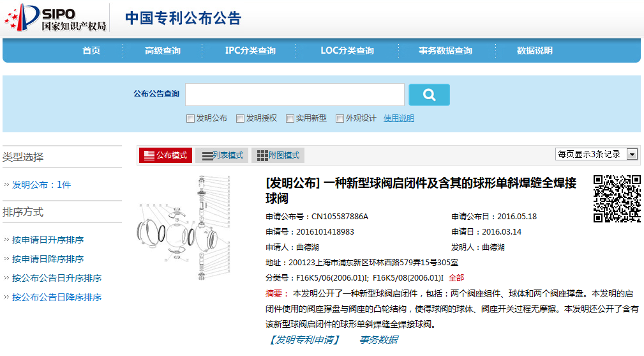The width and height of the screenshot is (644, 356).
Task: Expand 全部 classification numbers
Action: [x=456, y=278]
